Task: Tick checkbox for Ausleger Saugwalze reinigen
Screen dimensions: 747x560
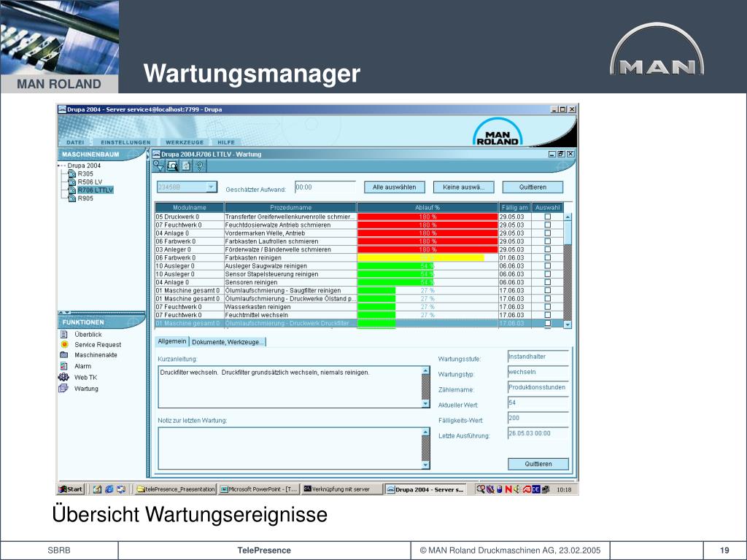Action: [x=547, y=265]
